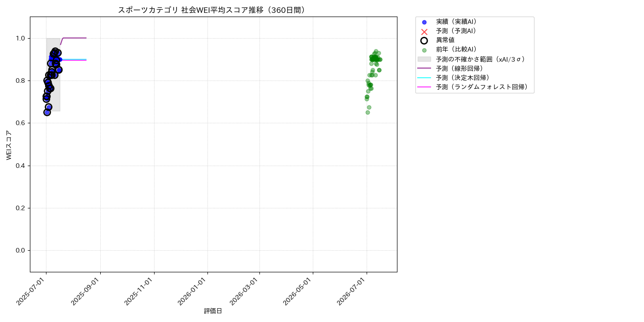Click y-axis tick value 0.8
644x322 pixels.
(x=21, y=80)
